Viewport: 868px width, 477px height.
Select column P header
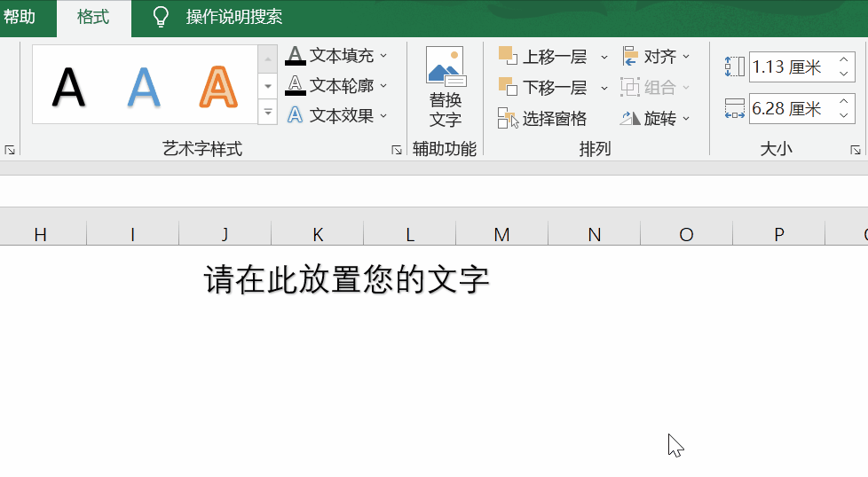point(779,234)
